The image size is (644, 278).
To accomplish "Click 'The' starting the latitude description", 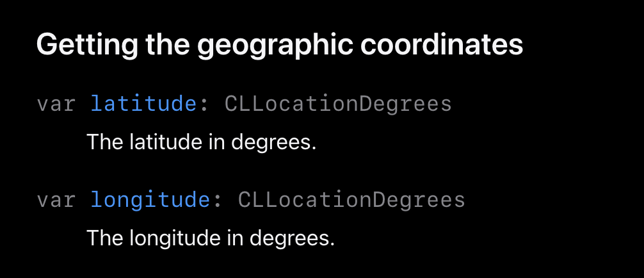I will click(105, 142).
